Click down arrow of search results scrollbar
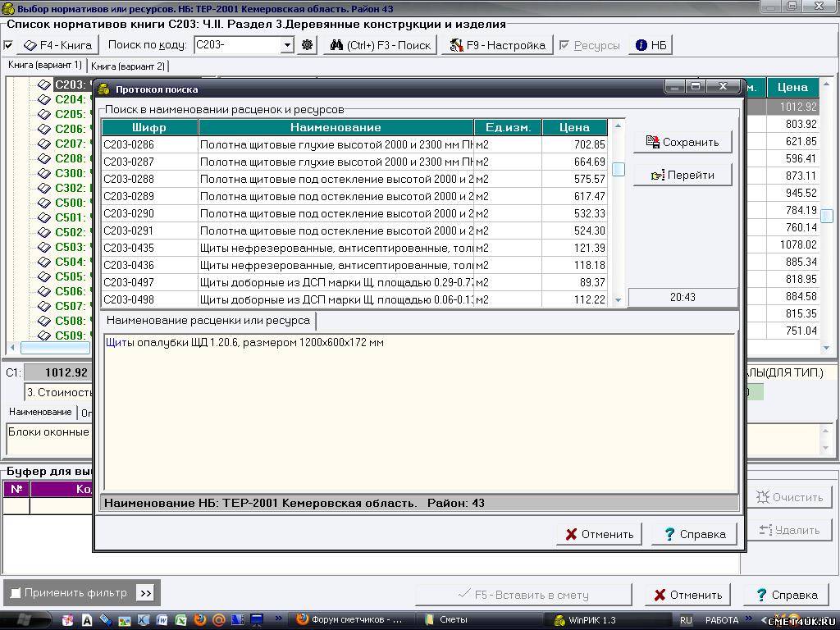840x630 pixels. [x=619, y=300]
